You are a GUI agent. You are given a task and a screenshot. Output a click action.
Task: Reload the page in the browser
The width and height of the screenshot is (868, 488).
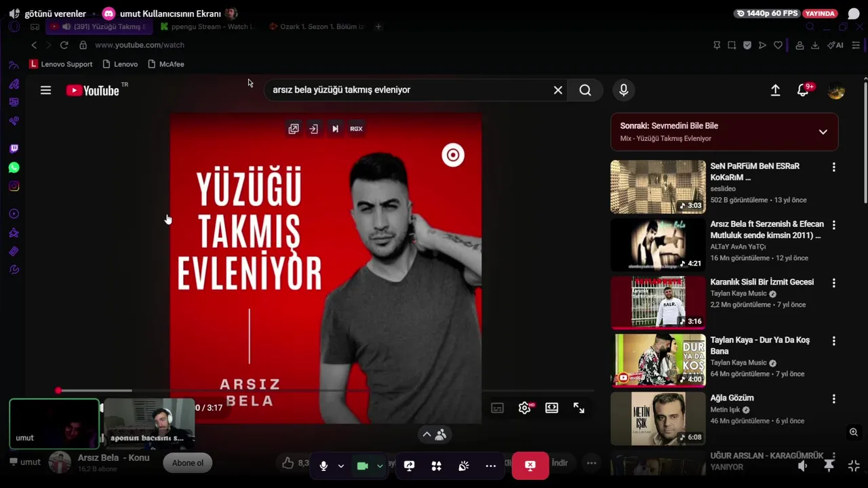pyautogui.click(x=64, y=45)
